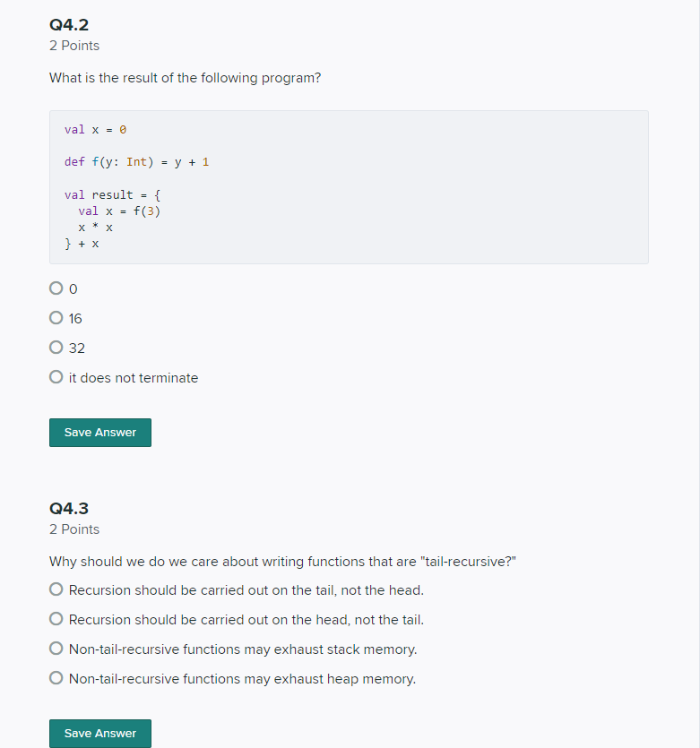Select "Recursion should be carried out on the head"
The image size is (700, 748).
[56, 618]
